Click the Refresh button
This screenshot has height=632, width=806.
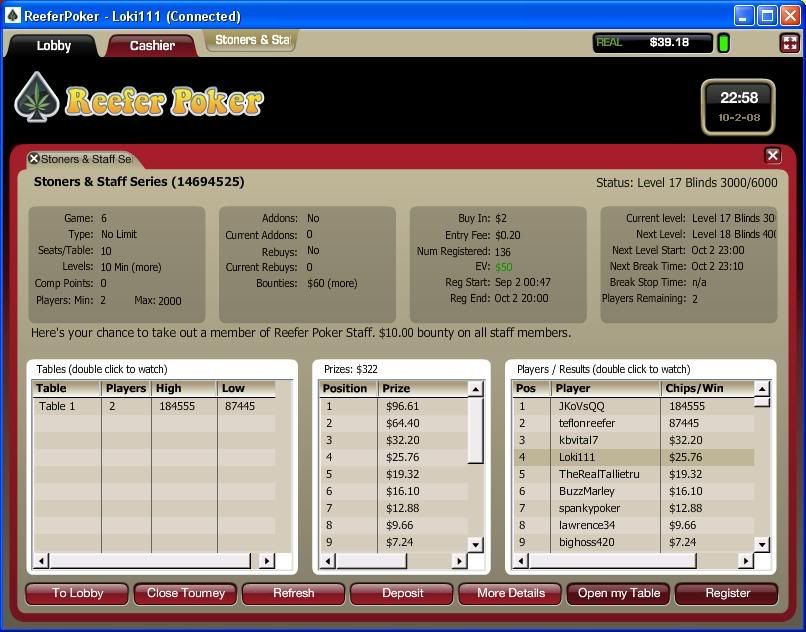(294, 593)
